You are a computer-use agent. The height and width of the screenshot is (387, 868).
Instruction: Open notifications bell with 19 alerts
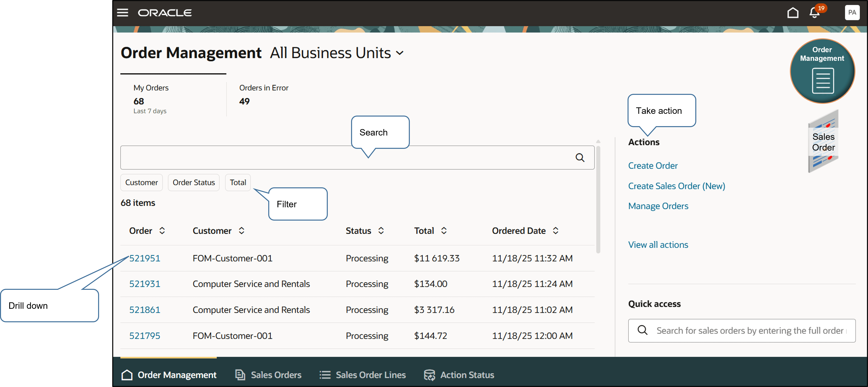[815, 13]
